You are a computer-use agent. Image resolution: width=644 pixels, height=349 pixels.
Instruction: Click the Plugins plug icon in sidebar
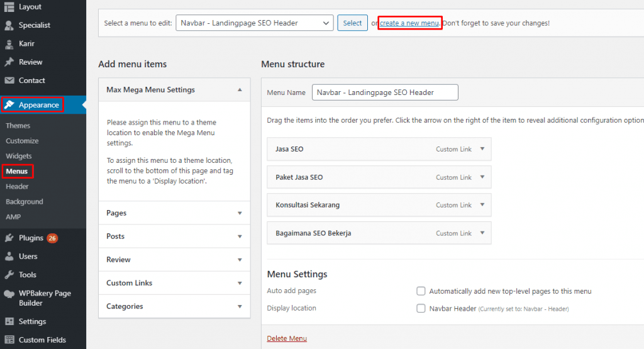click(x=9, y=238)
